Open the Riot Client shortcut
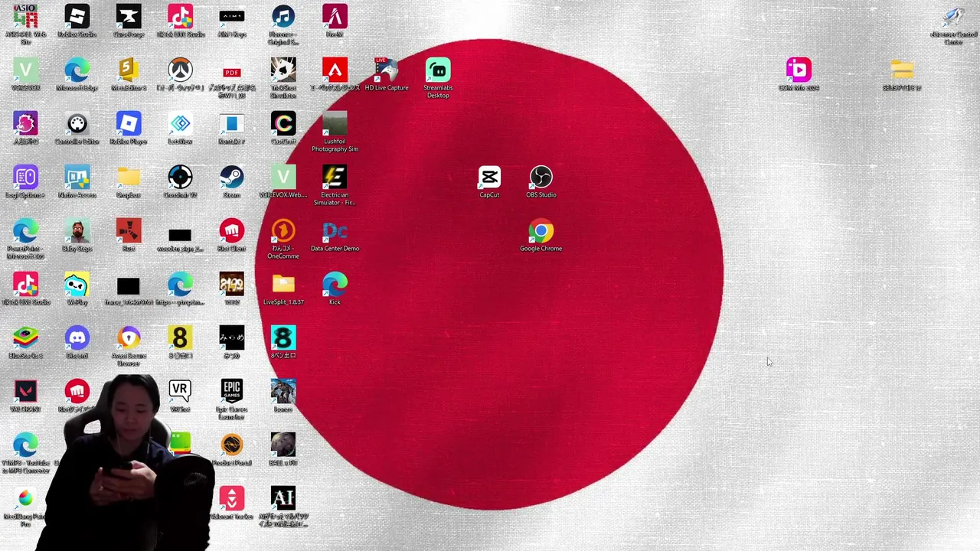The width and height of the screenshot is (980, 551). click(232, 231)
